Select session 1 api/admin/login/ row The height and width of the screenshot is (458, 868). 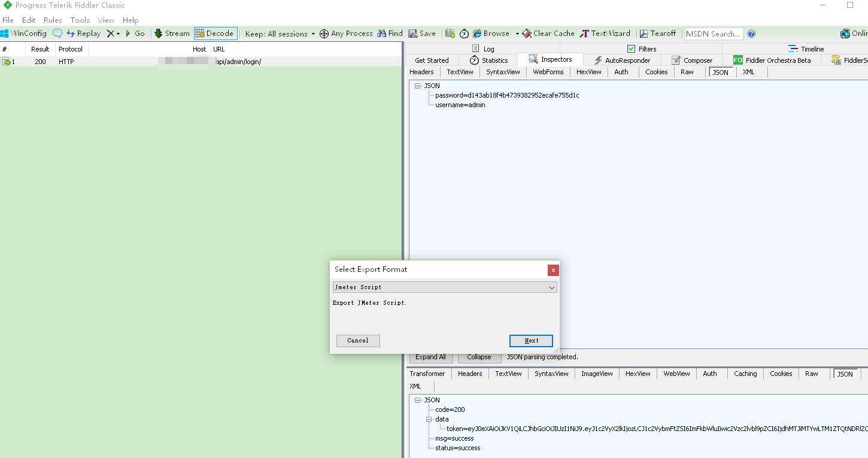click(x=201, y=62)
